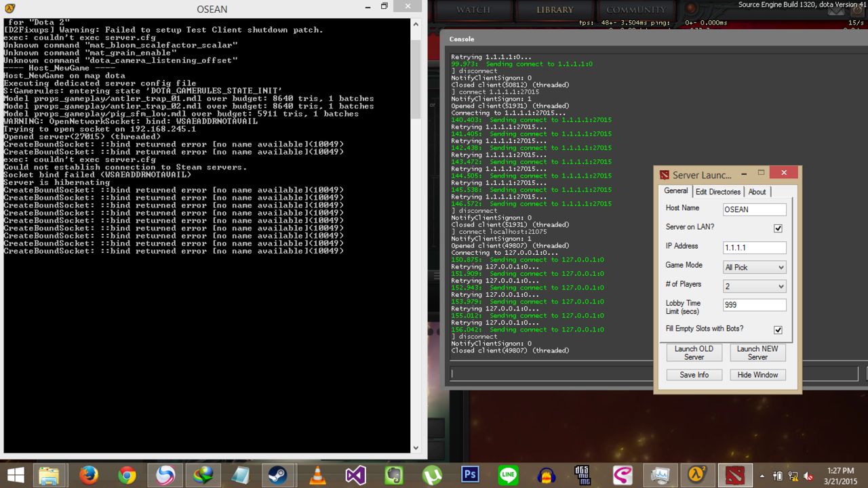Open VLC media player in taskbar
This screenshot has width=868, height=488.
(317, 475)
